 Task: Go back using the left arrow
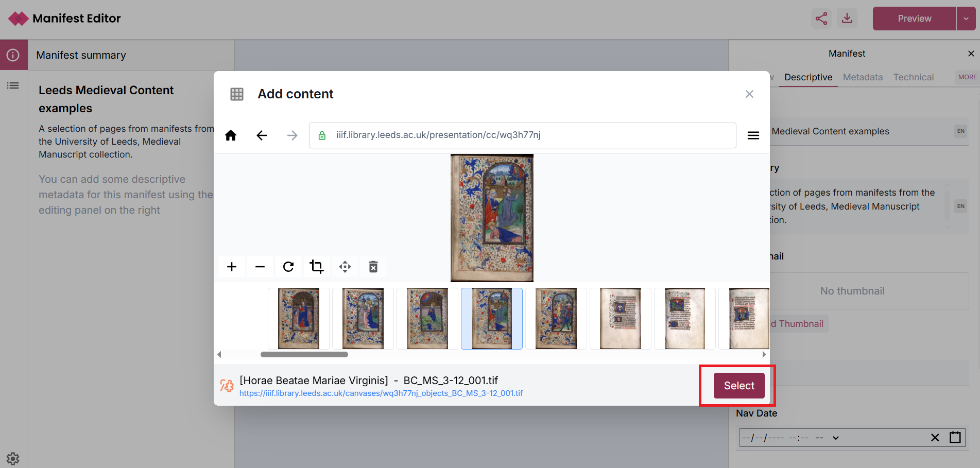[262, 135]
